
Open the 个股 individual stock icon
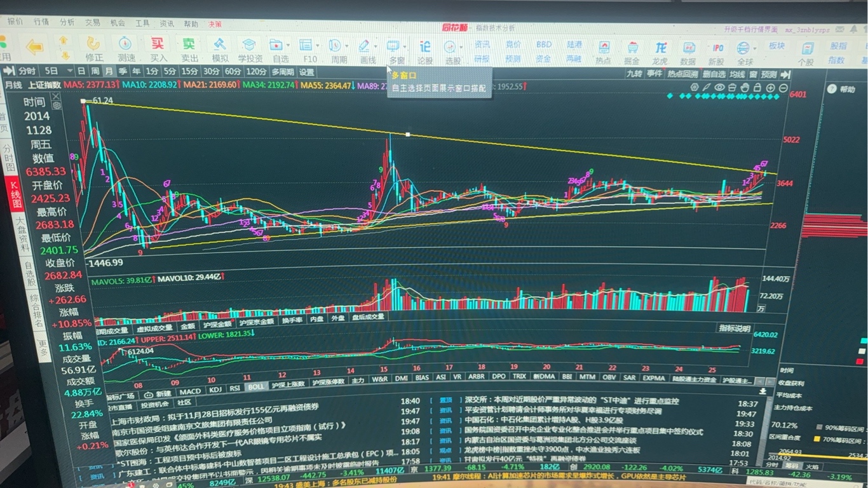[x=807, y=48]
